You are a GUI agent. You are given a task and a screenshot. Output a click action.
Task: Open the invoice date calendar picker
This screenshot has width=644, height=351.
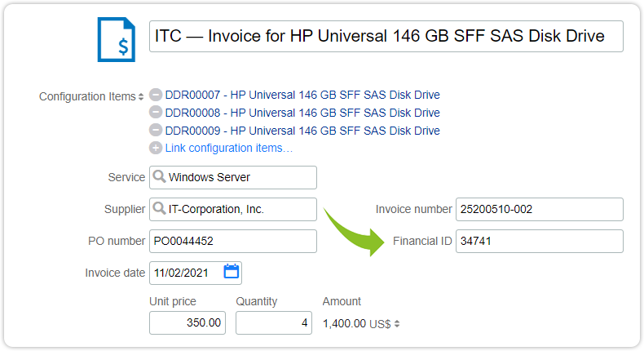tap(232, 272)
